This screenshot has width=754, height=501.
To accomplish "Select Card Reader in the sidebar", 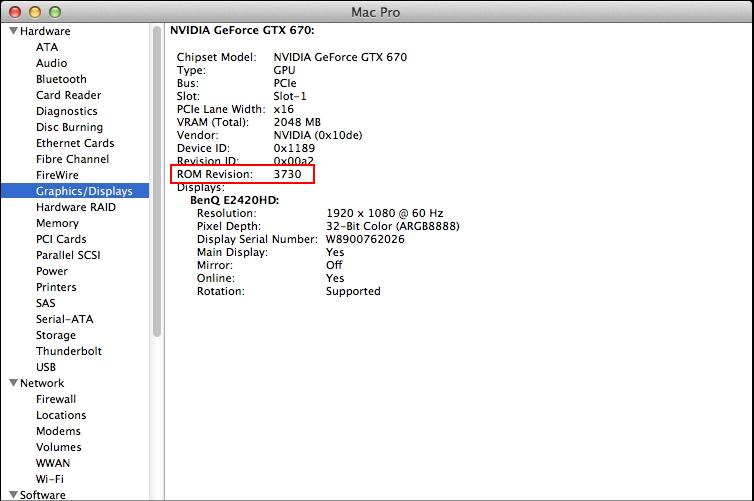I will 68,95.
